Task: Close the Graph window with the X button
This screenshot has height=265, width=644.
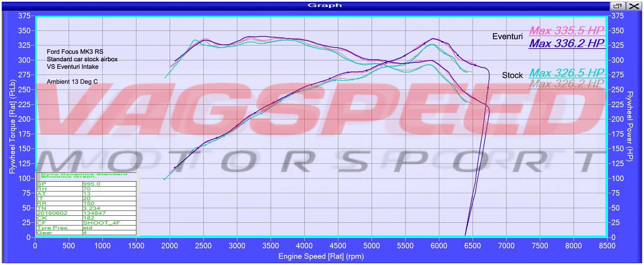Action: [634, 6]
